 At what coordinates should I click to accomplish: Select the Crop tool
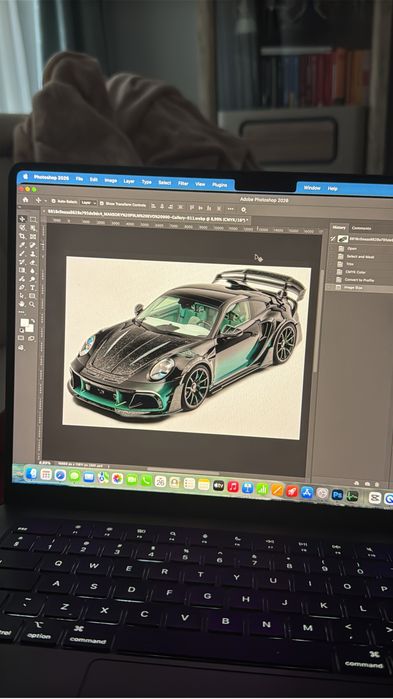coord(22,236)
